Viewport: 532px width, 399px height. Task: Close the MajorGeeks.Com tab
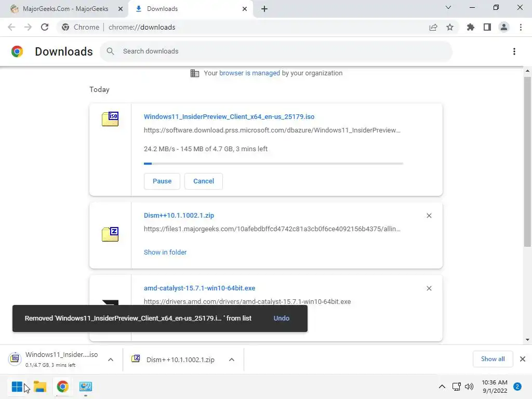click(x=121, y=9)
